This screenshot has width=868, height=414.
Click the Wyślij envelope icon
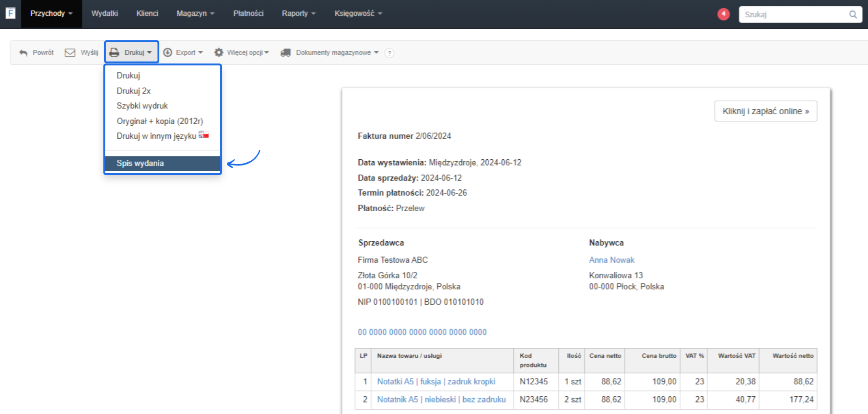tap(70, 53)
